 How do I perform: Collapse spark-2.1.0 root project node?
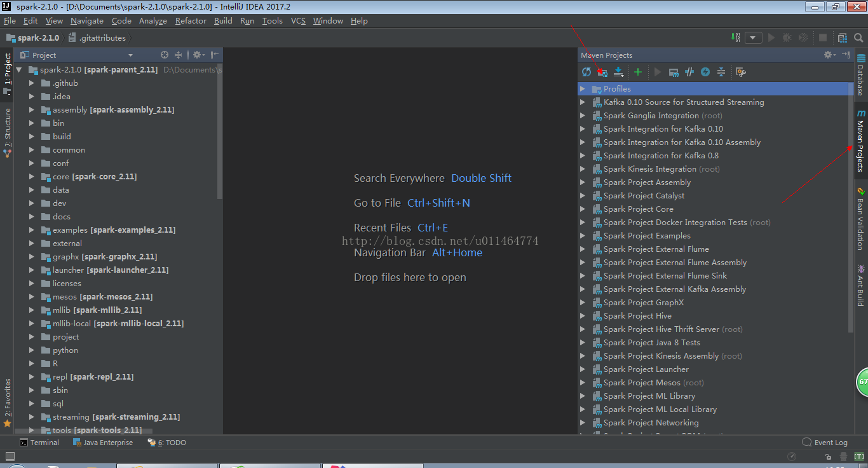point(19,70)
